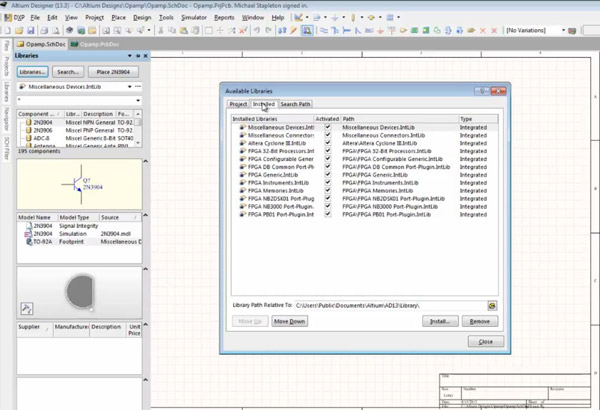Screen dimensions: 600x410
Task: Click the VCC power port icon
Action: pyautogui.click(x=391, y=30)
